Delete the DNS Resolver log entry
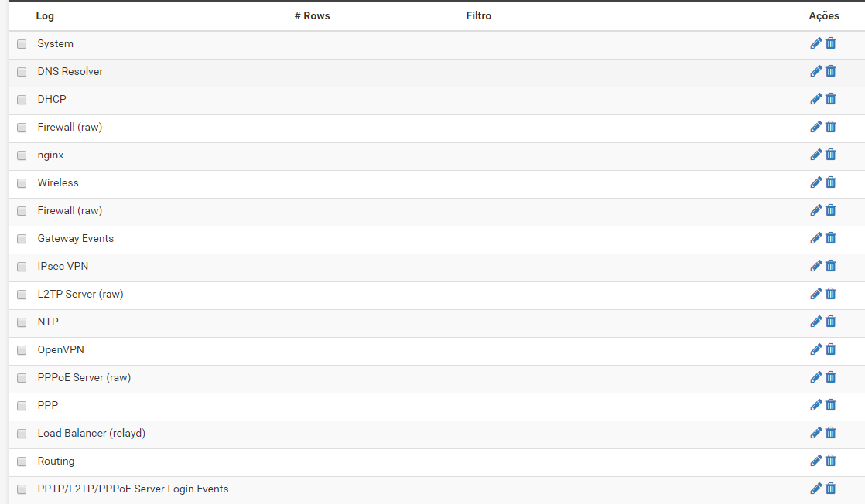This screenshot has width=865, height=504. coord(831,71)
